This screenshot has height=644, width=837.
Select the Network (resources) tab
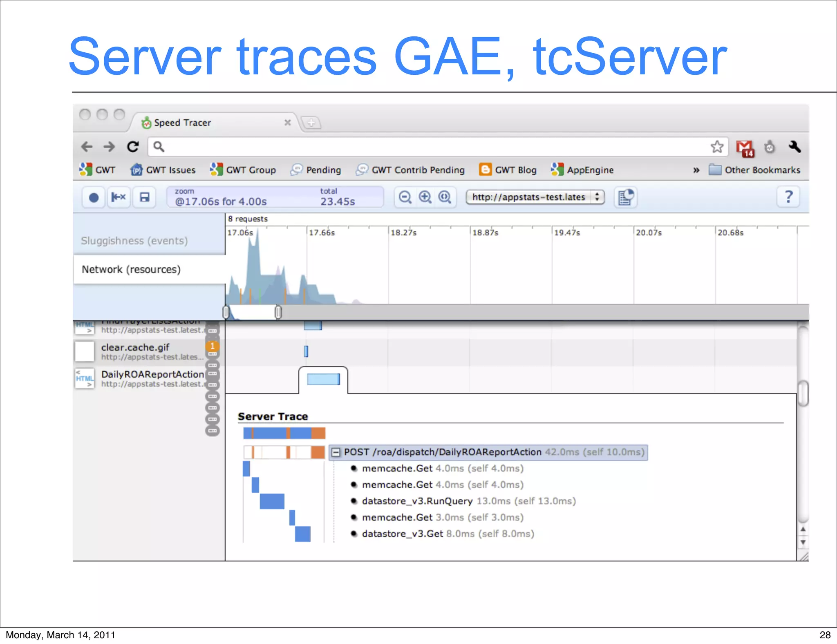coord(149,269)
